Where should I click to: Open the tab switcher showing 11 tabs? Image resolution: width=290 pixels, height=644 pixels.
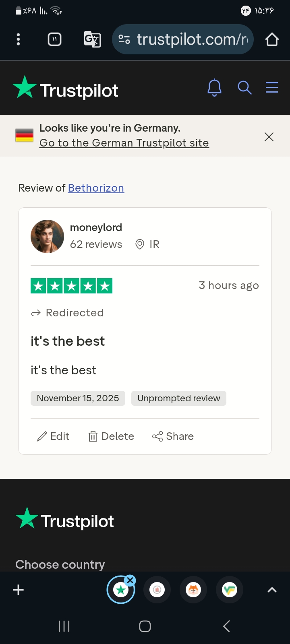tap(55, 39)
